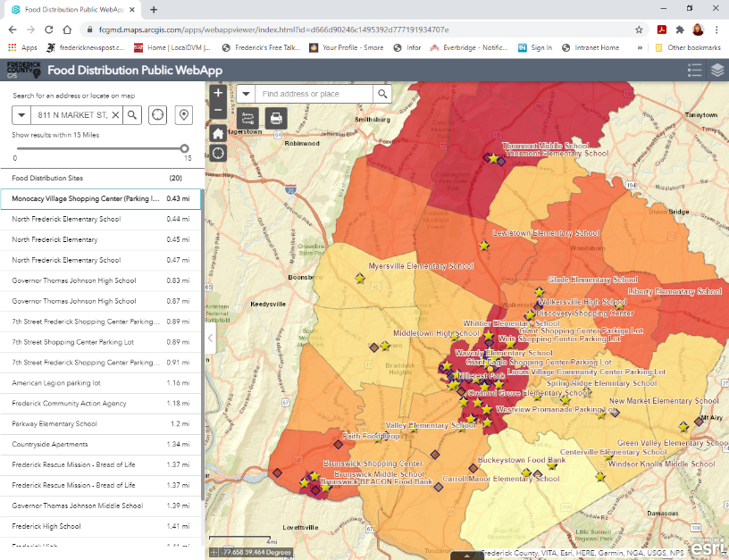Screen dimensions: 729x560
Task: Open the Layer List widget
Action: 717,71
